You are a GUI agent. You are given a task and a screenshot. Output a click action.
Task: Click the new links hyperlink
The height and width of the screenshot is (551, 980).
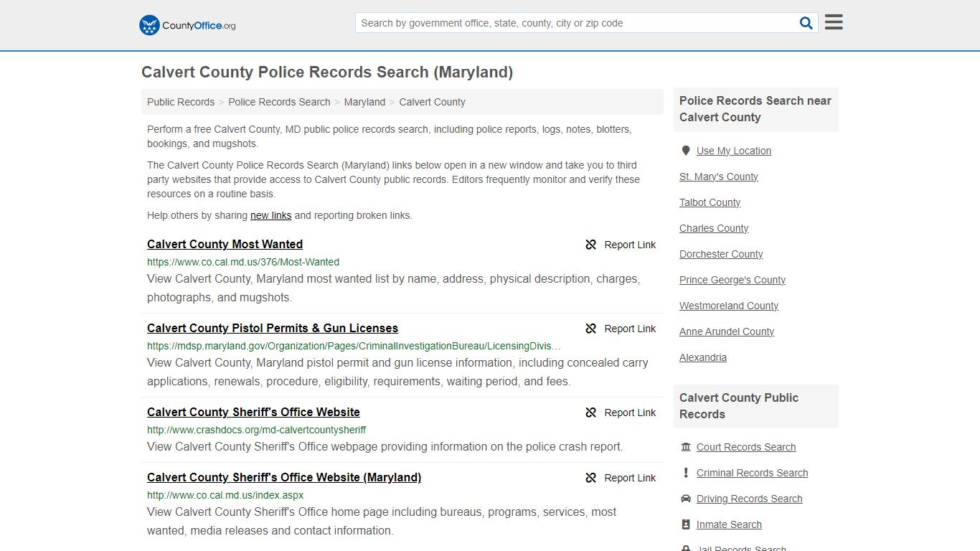[270, 215]
